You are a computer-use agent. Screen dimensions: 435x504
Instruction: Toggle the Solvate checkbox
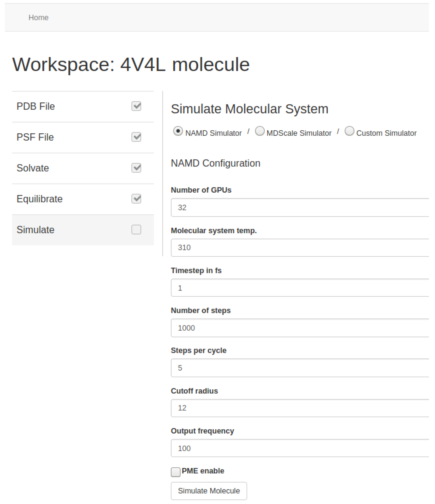136,168
